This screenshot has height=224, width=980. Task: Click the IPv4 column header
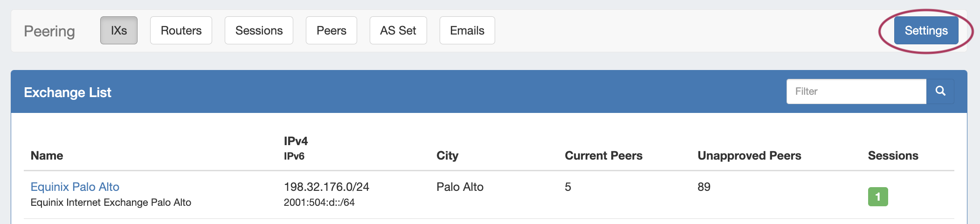(x=296, y=141)
